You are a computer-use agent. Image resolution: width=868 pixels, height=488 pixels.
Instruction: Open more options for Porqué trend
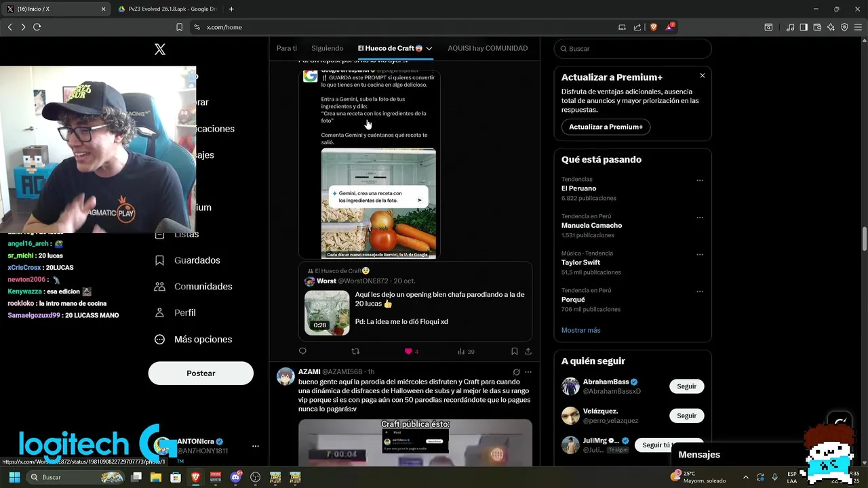coord(700,291)
